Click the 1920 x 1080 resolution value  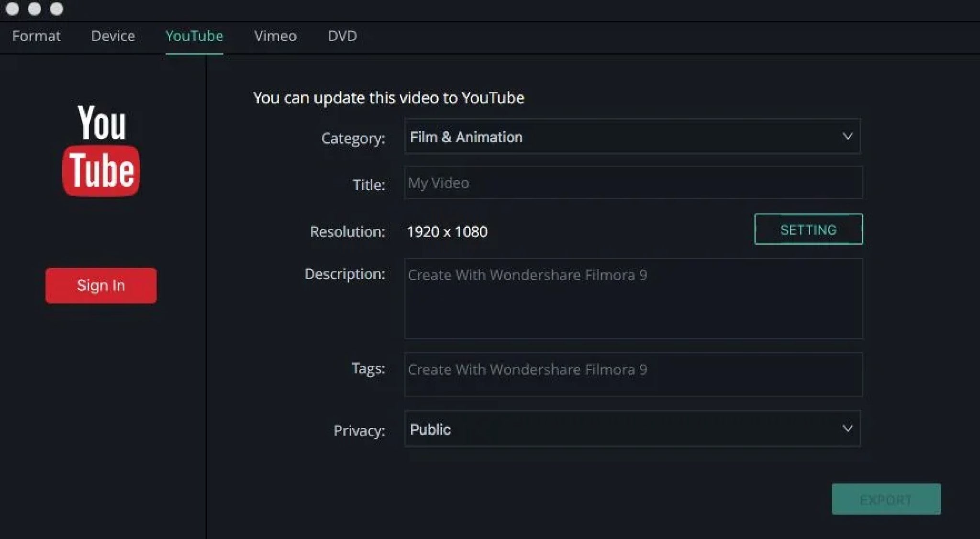pyautogui.click(x=447, y=232)
